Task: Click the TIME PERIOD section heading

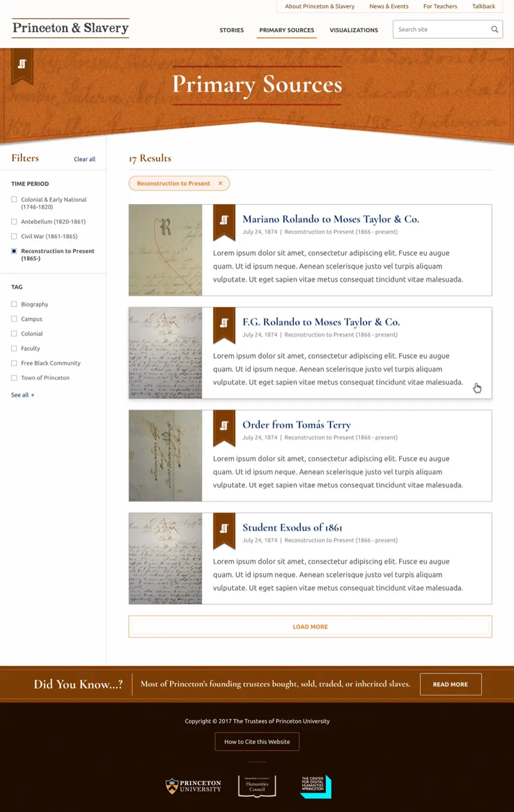Action: pos(30,184)
